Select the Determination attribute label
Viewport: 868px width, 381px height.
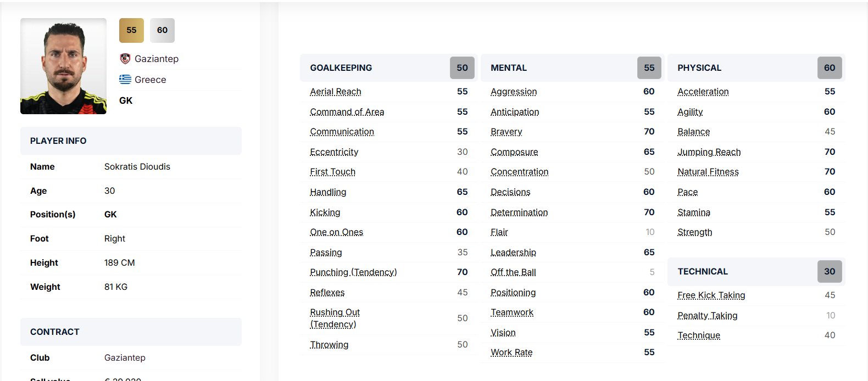(x=519, y=212)
